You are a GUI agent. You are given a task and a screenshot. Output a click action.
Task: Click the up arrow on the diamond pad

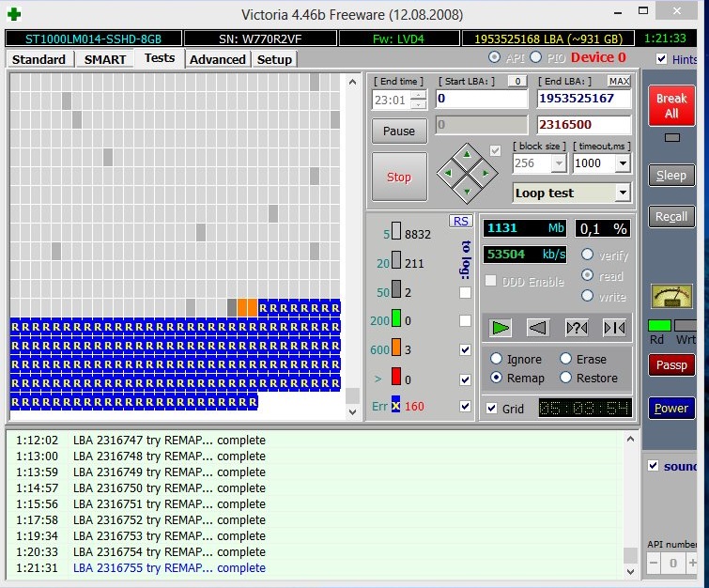(x=467, y=155)
